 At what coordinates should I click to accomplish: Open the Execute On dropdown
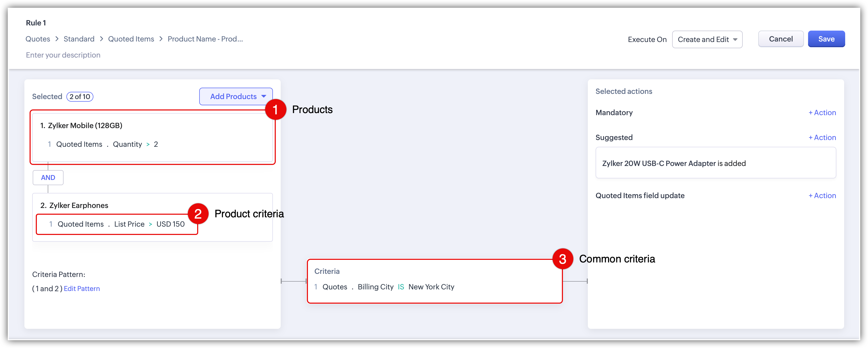tap(707, 39)
